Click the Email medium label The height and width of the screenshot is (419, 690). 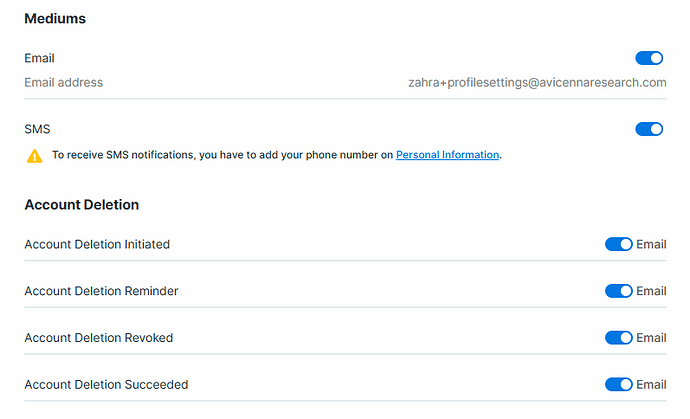click(x=39, y=58)
